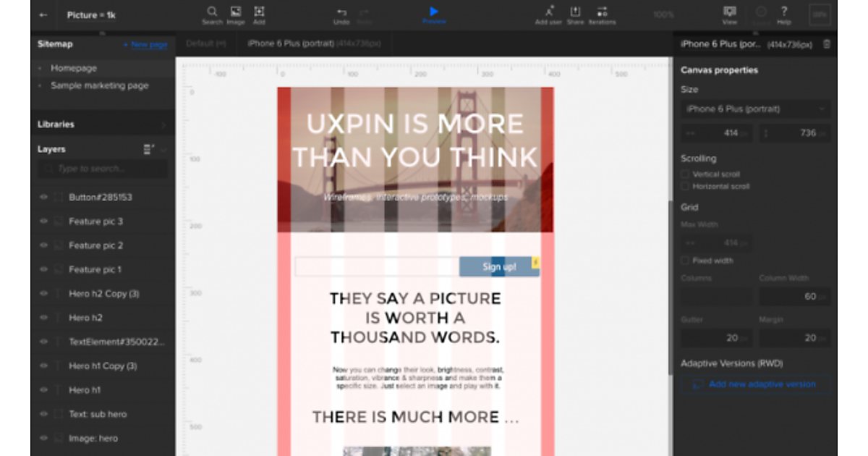
Task: Toggle the Fixed width checkbox
Action: (686, 261)
